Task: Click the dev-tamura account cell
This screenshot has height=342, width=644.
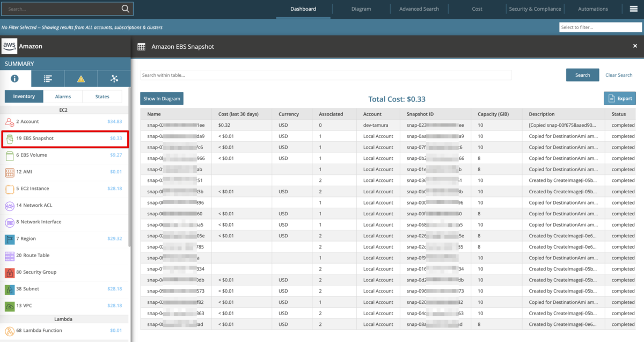Action: tap(378, 125)
